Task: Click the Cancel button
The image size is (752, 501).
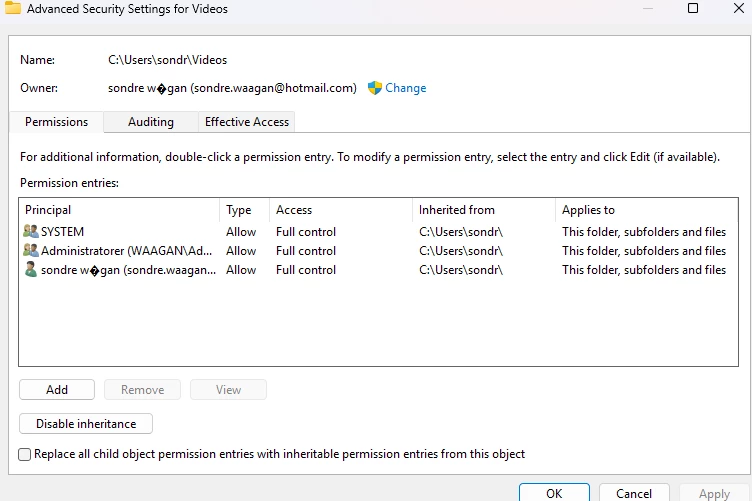Action: click(x=634, y=493)
